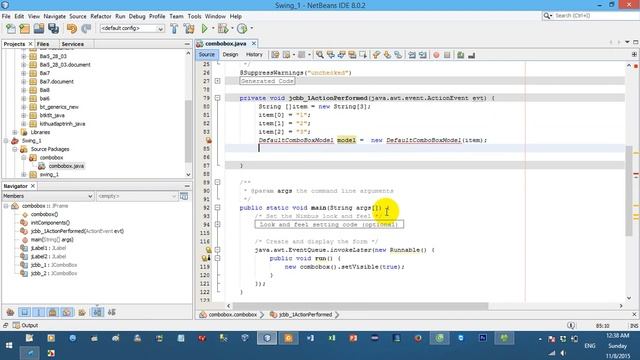
Task: Collapse the Source Packages node
Action: click(x=15, y=149)
